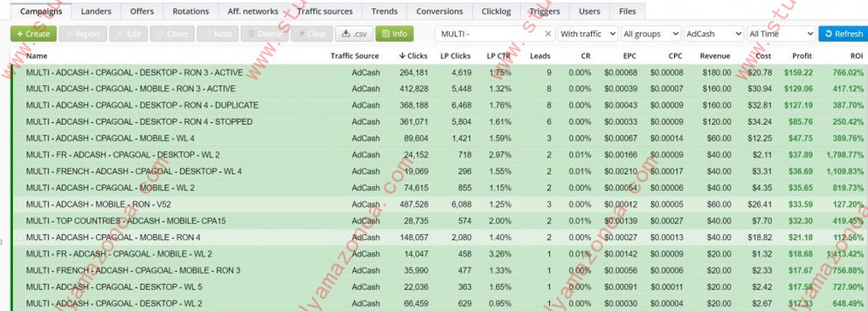Sort by Traffic Source column header

355,56
